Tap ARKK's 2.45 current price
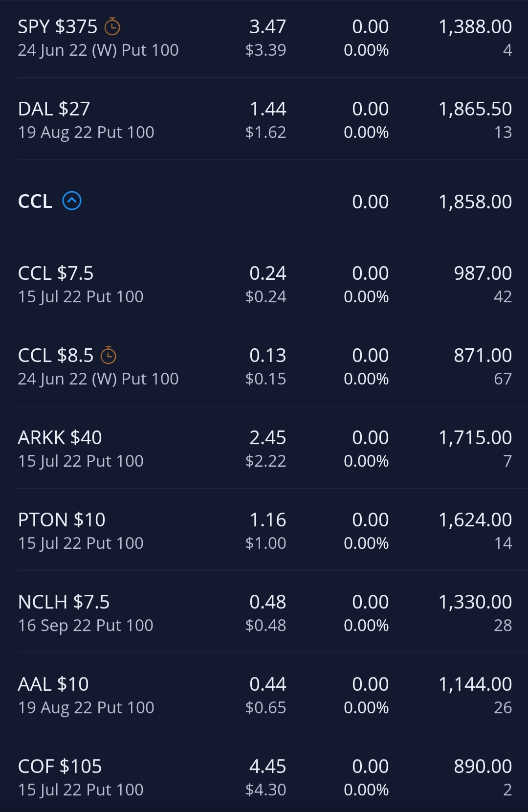Viewport: 528px width, 812px height. click(x=268, y=437)
